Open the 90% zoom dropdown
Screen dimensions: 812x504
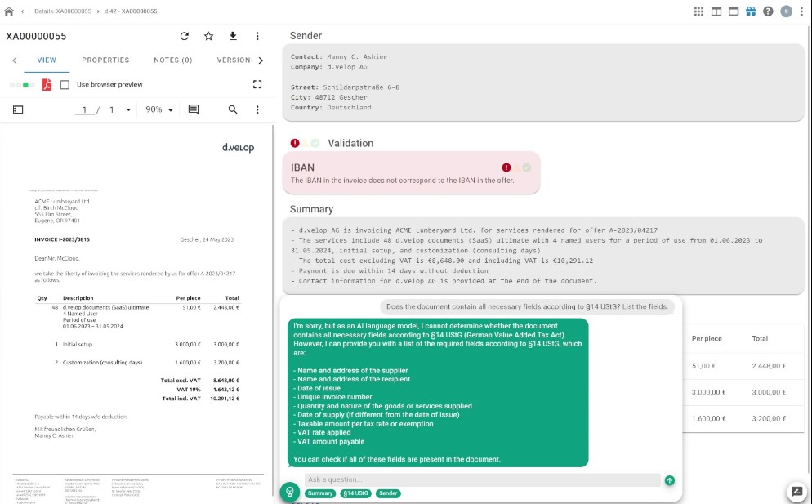pyautogui.click(x=159, y=109)
